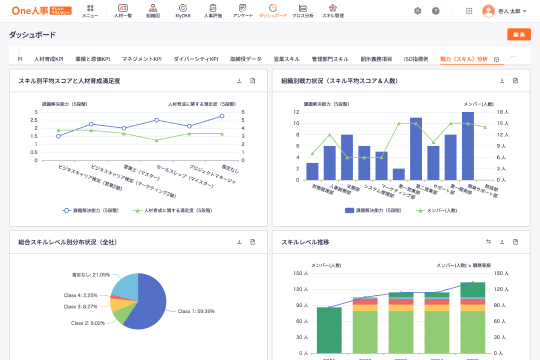Click the user avatar icon
The height and width of the screenshot is (360, 540).
point(488,11)
